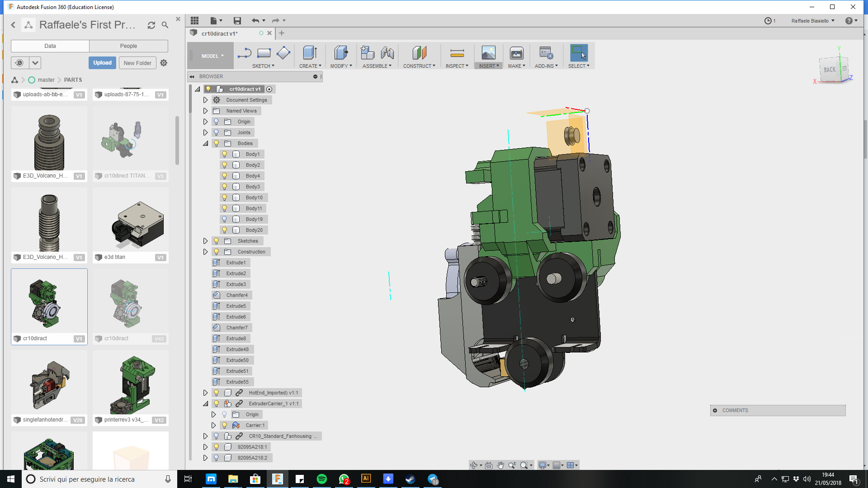Select the Create Sketch tool icon

pos(244,53)
